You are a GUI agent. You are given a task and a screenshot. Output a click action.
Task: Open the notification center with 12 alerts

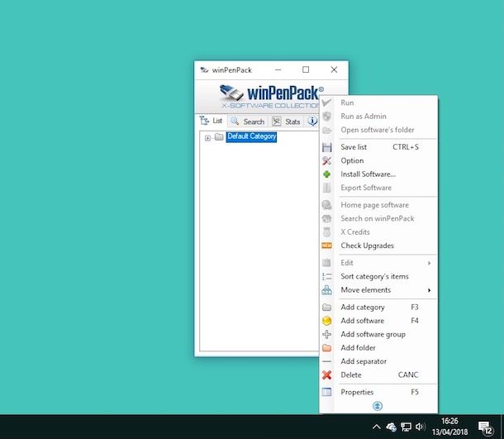485,427
